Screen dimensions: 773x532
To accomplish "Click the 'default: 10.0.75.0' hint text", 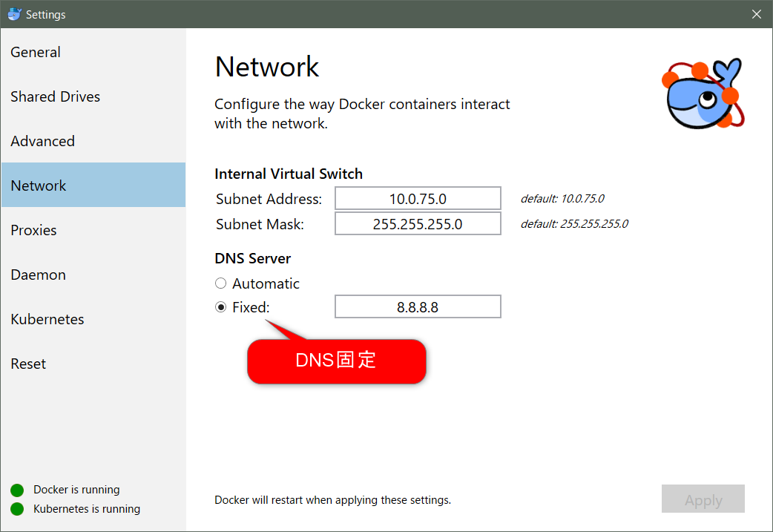I will point(562,199).
